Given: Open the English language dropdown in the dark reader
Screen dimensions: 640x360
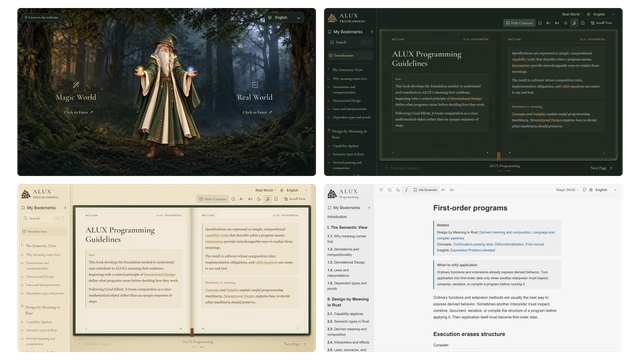Looking at the screenshot, I should [x=601, y=14].
